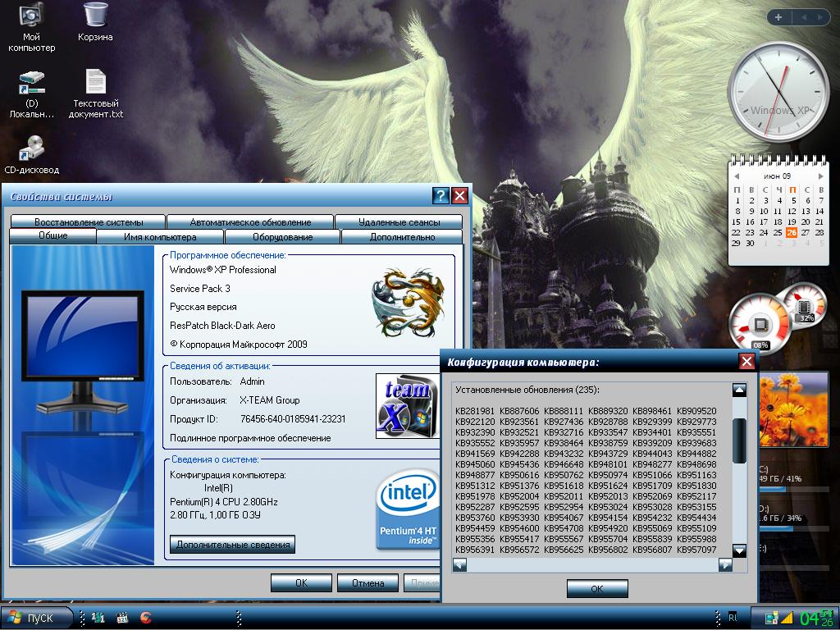Click the updates list scroll down arrow

(x=739, y=550)
